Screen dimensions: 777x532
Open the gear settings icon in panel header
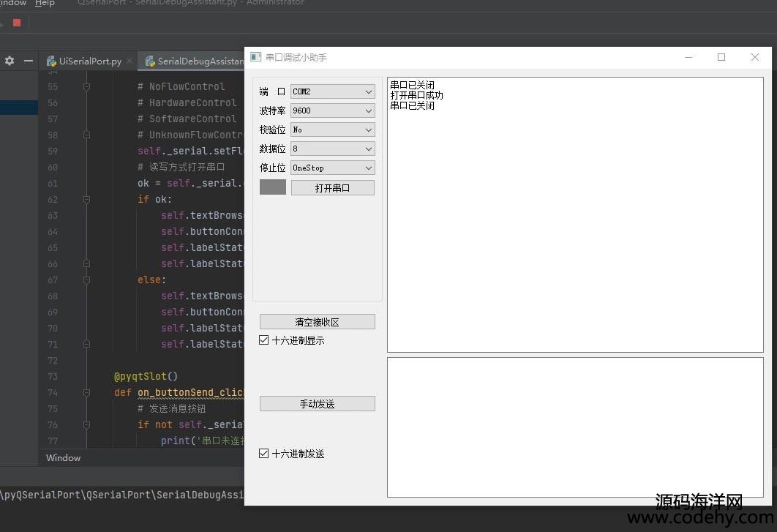coord(10,61)
